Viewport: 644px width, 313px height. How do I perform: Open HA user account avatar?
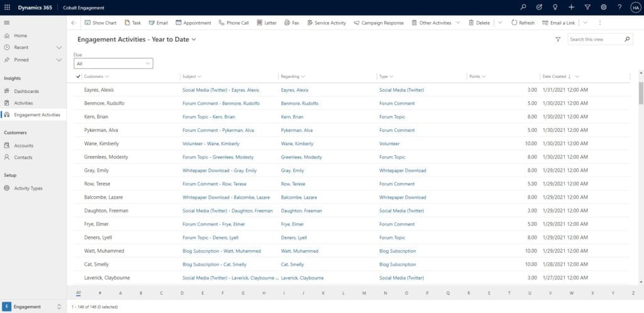pos(635,8)
